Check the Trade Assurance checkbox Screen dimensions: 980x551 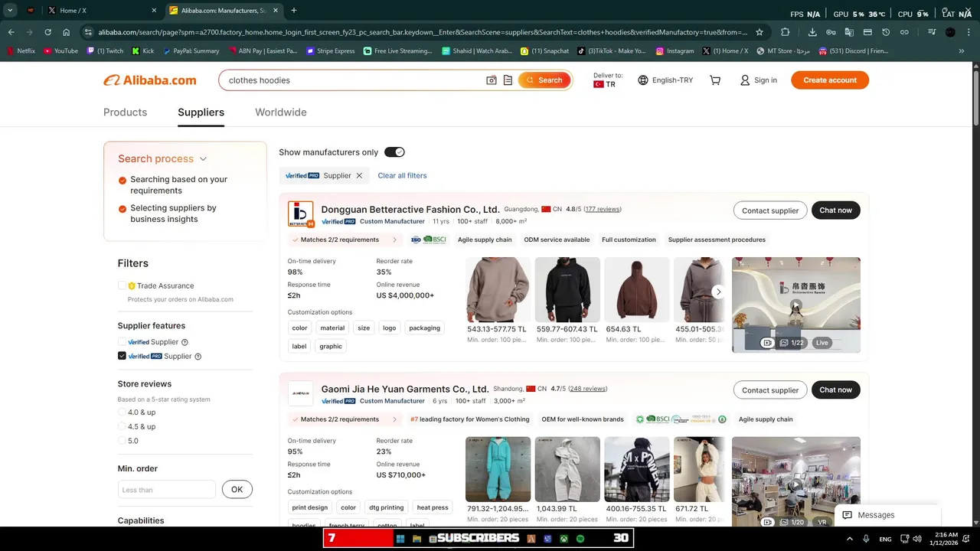(122, 285)
